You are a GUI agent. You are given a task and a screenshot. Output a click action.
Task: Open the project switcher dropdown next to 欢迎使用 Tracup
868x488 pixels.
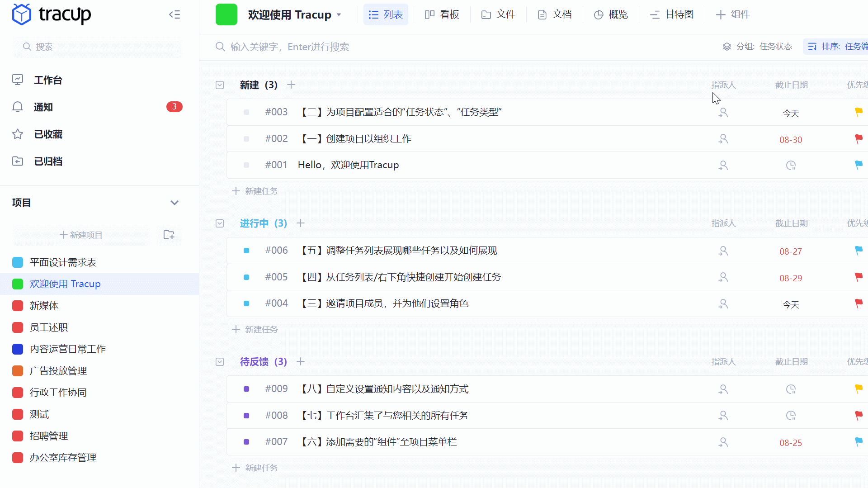[x=340, y=14]
